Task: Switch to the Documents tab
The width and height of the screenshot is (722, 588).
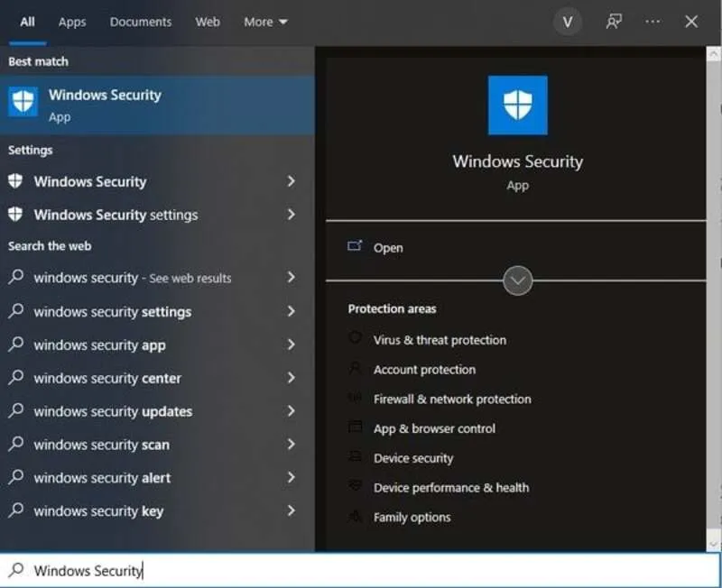Action: [x=140, y=23]
